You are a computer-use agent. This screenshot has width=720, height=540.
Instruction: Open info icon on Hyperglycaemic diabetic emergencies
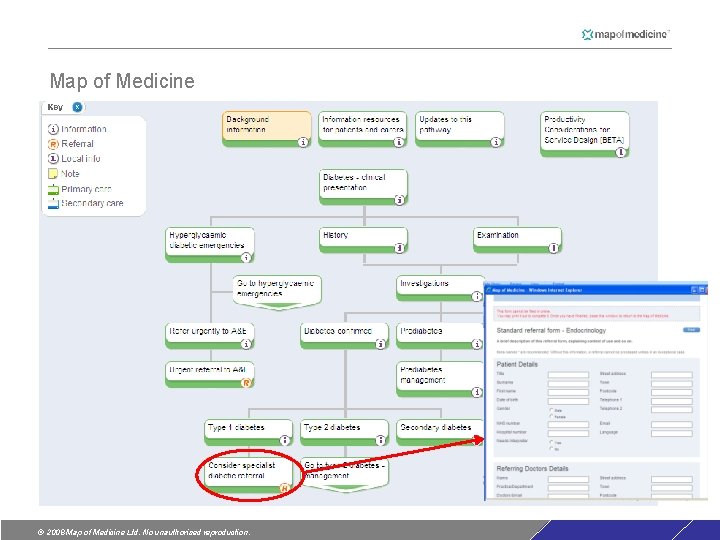click(247, 258)
